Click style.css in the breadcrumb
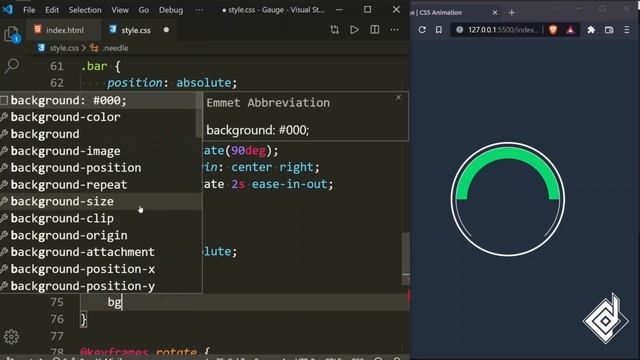640x360 pixels. 64,48
